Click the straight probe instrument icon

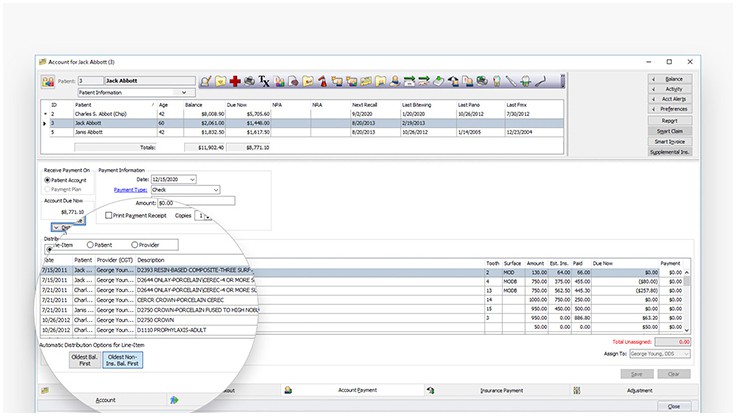coord(511,81)
